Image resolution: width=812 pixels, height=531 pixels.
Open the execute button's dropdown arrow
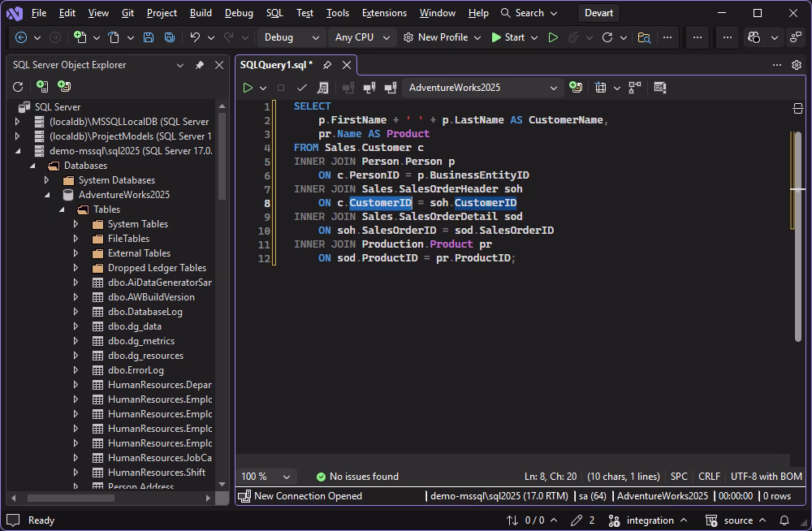(263, 88)
